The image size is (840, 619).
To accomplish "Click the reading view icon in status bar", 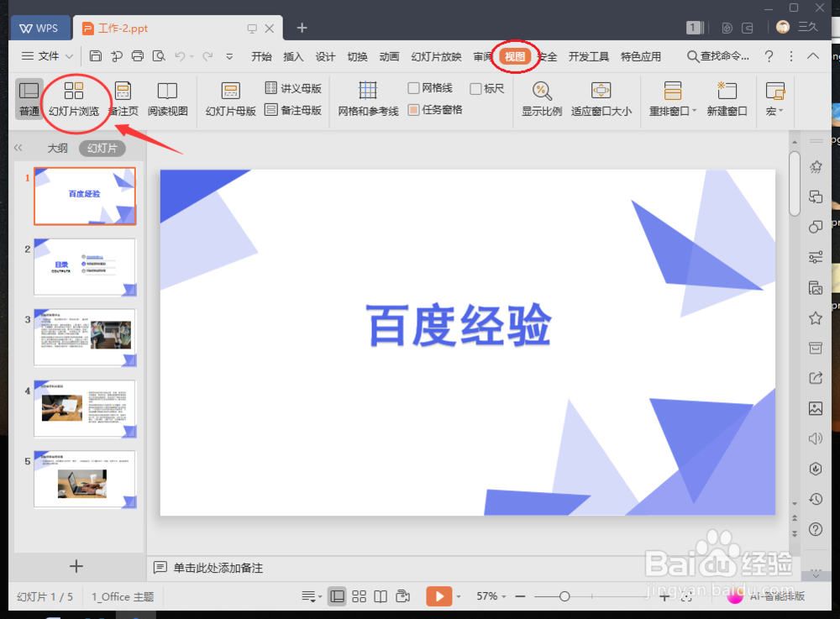I will [381, 596].
